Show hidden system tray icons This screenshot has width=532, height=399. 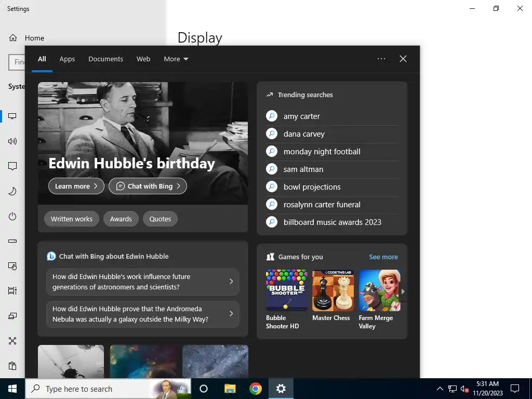click(440, 389)
